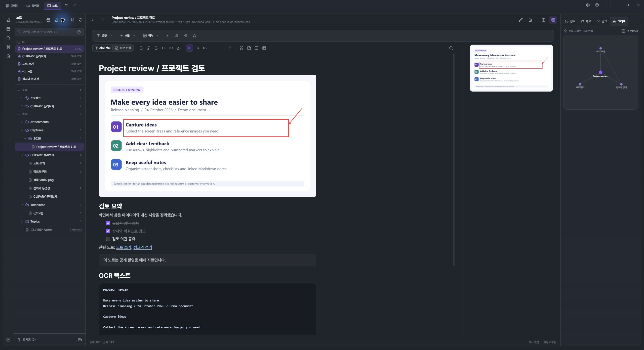Insert a table
The width and height of the screenshot is (644, 350).
tap(264, 48)
